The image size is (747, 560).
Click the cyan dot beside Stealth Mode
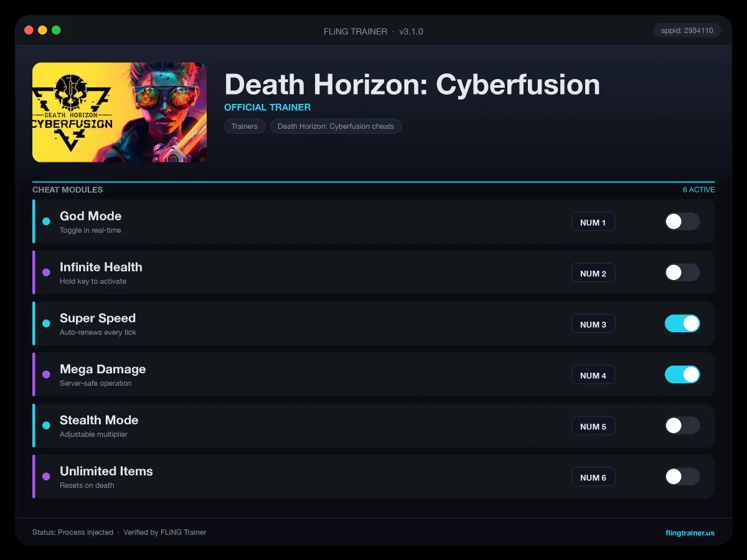coord(46,426)
